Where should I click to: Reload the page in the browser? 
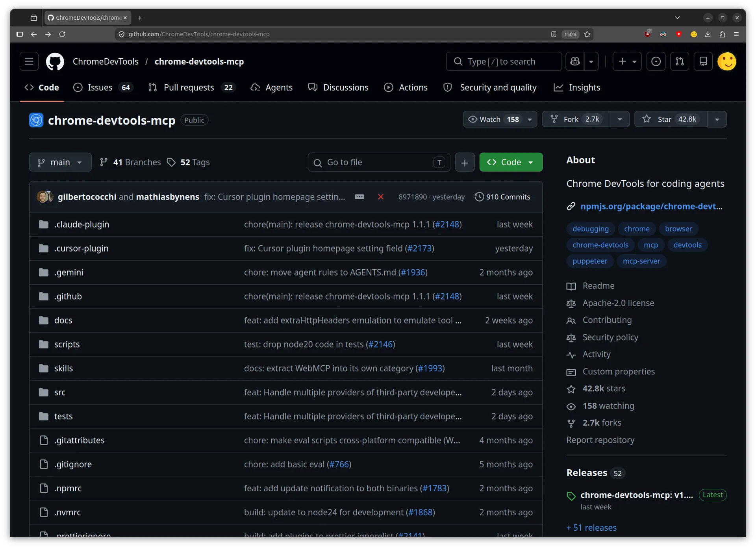point(62,34)
